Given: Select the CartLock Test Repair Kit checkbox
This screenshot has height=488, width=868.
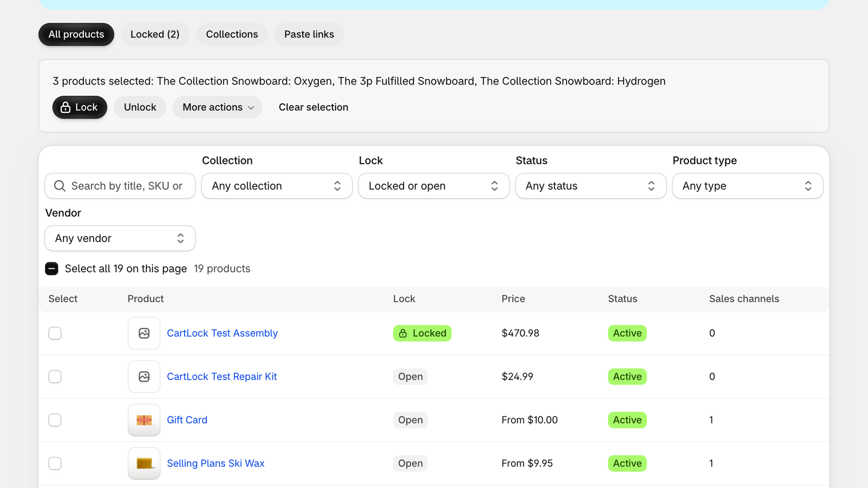Looking at the screenshot, I should click(x=55, y=377).
